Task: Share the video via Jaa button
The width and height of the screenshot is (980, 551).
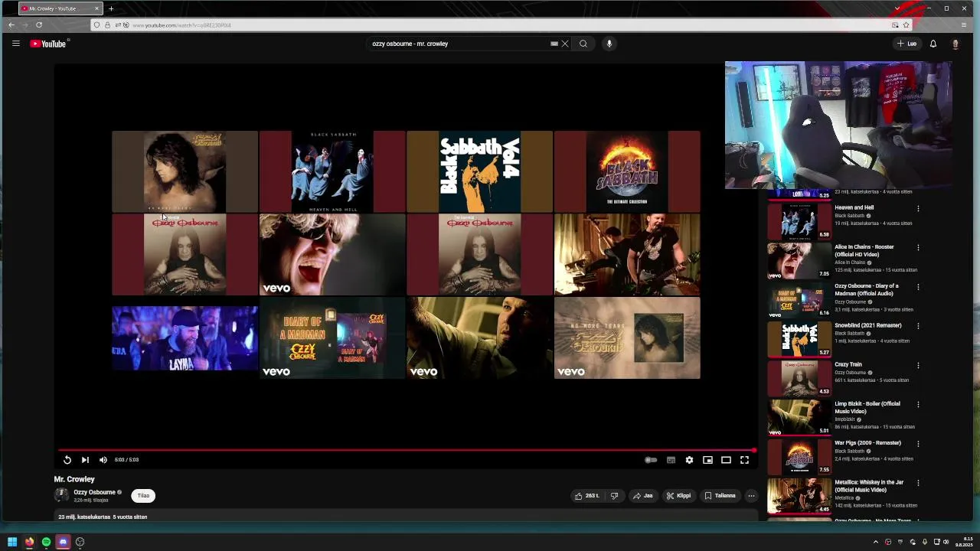Action: tap(643, 496)
